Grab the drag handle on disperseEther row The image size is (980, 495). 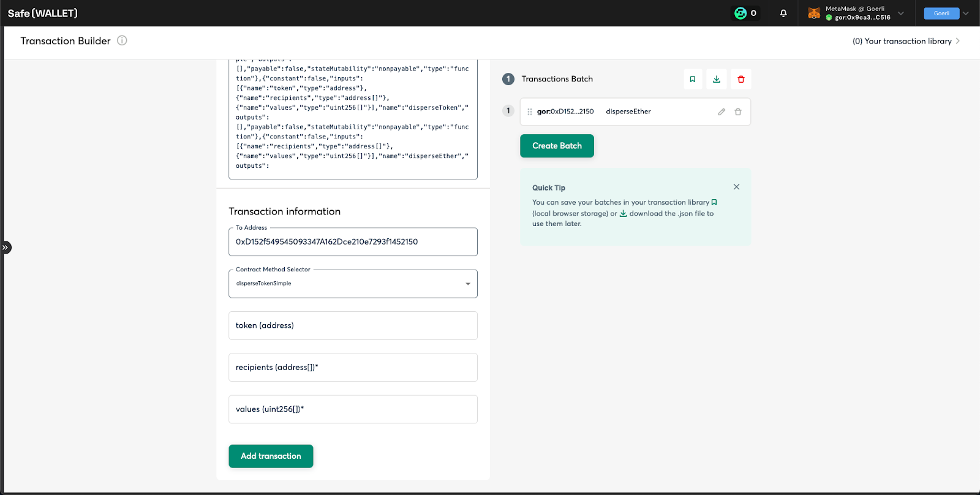tap(530, 111)
